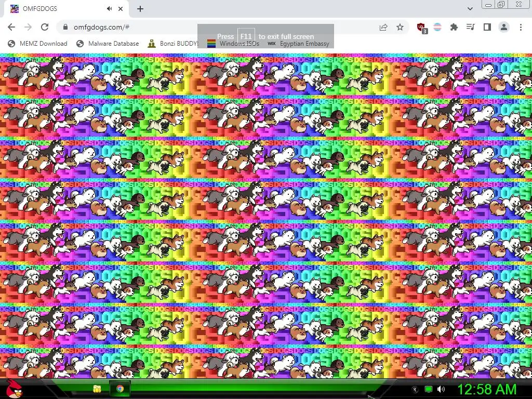Go forward to the next page
This screenshot has height=399, width=532.
tap(28, 27)
